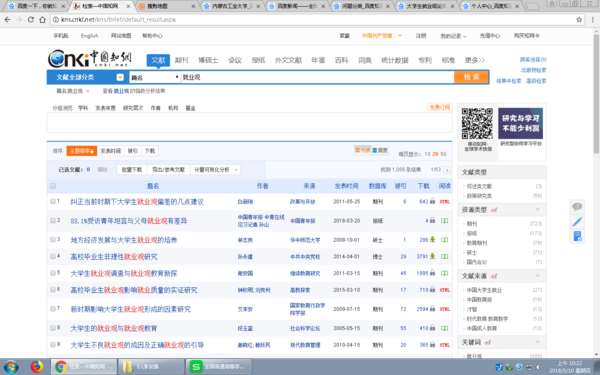
Task: Open article 高校毕业生非理性就业观研究
Action: pos(114,257)
